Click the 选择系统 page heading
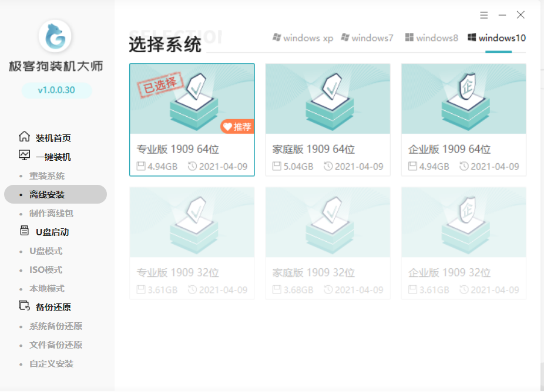 [165, 45]
